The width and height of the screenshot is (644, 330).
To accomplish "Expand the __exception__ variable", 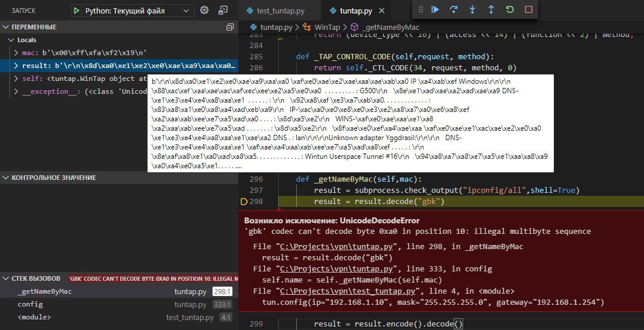I will pyautogui.click(x=16, y=91).
